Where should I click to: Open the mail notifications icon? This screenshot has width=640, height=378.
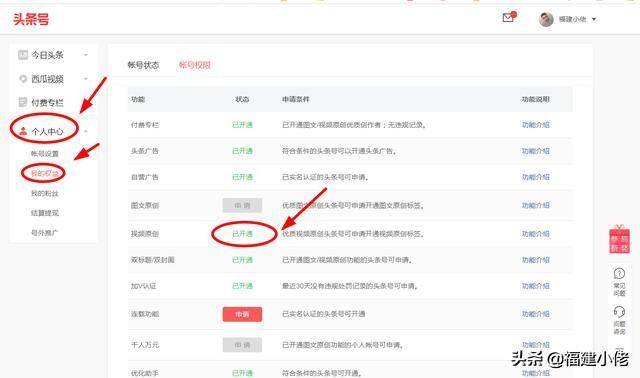(x=509, y=17)
